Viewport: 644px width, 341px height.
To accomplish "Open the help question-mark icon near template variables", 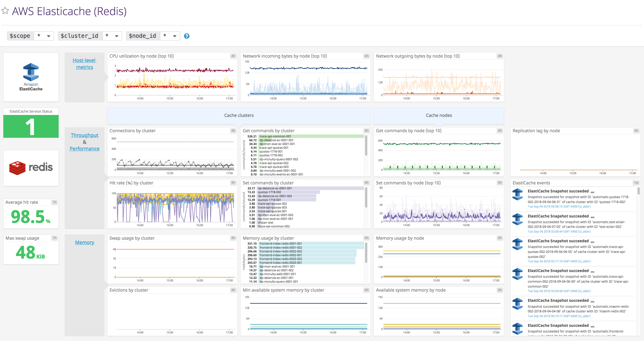I will 187,36.
